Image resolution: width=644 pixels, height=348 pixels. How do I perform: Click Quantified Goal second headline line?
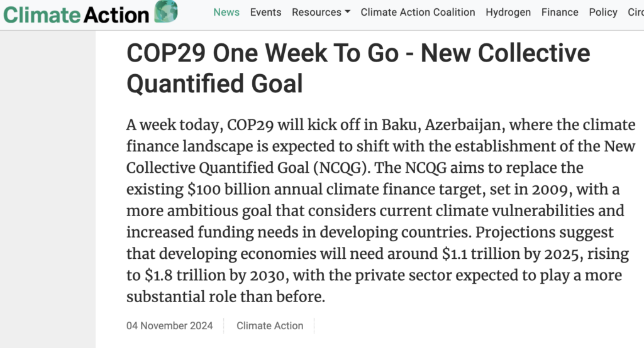[x=214, y=84]
